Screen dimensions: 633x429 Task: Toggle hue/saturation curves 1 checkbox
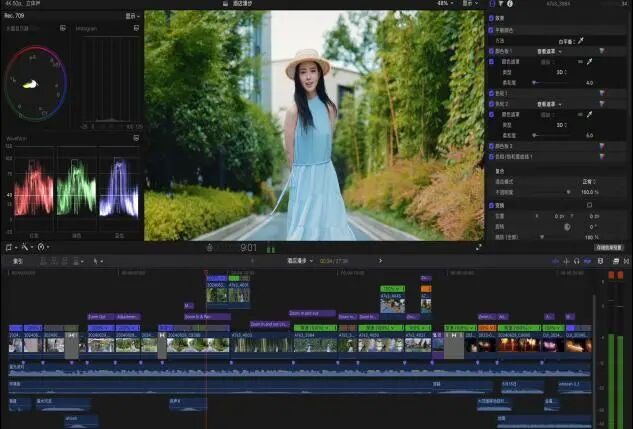point(491,157)
